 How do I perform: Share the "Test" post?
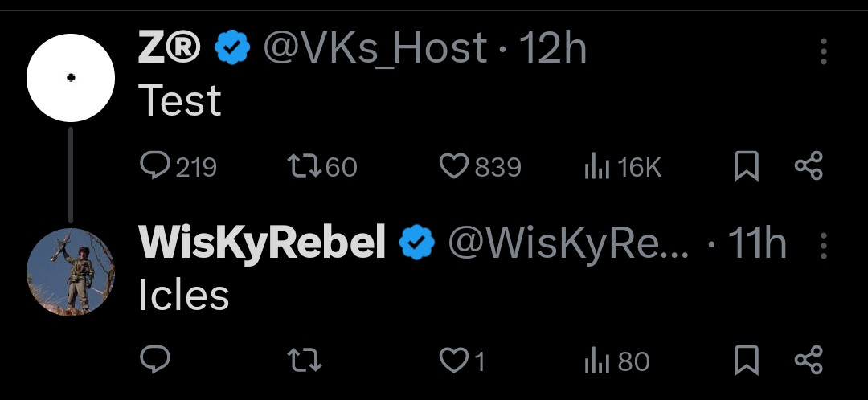coord(808,167)
